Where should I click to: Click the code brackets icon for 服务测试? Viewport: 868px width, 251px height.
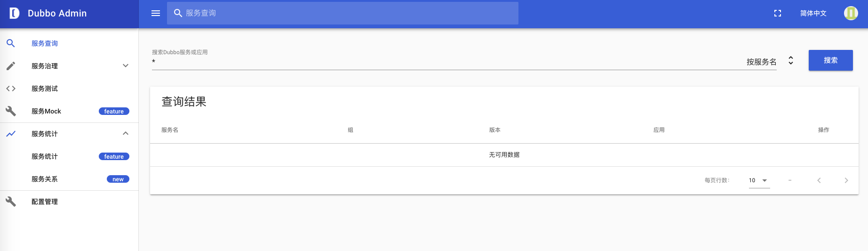(x=11, y=89)
